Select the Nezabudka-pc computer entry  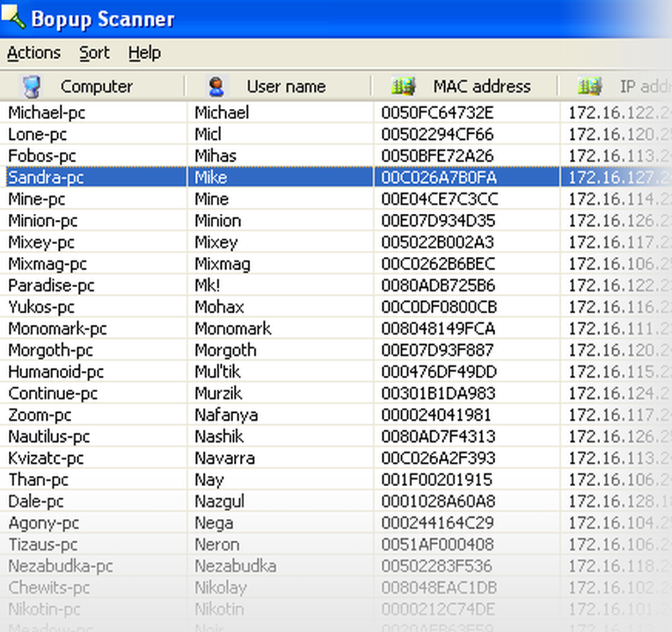point(61,567)
